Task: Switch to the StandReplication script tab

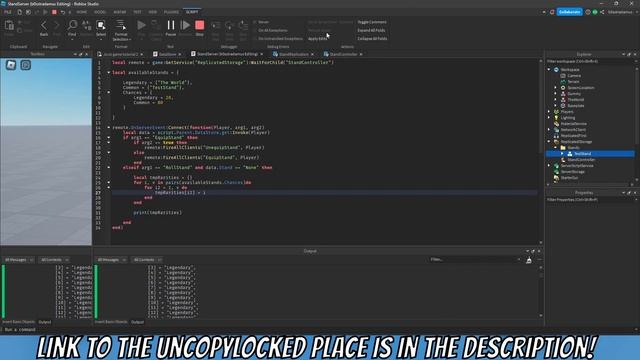Action: [x=293, y=54]
